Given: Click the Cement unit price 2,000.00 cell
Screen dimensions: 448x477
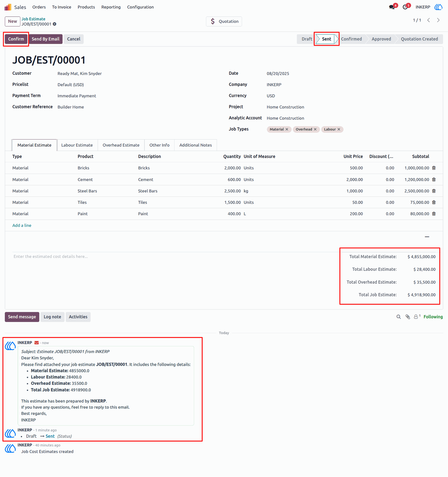Looking at the screenshot, I should click(354, 179).
